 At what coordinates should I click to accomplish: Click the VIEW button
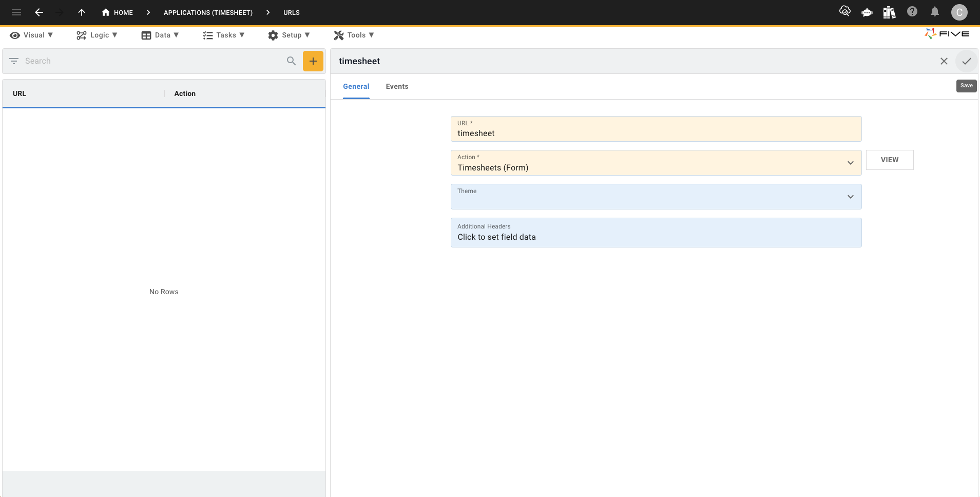point(889,160)
